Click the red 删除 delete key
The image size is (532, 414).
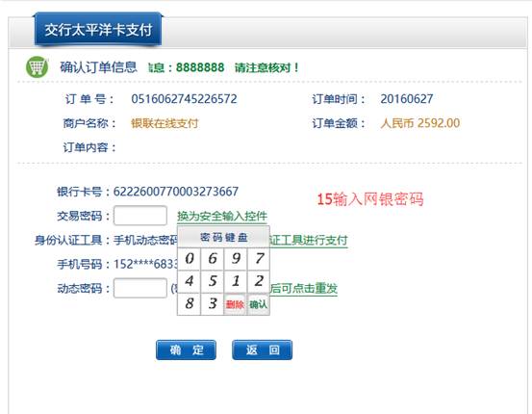tap(235, 304)
